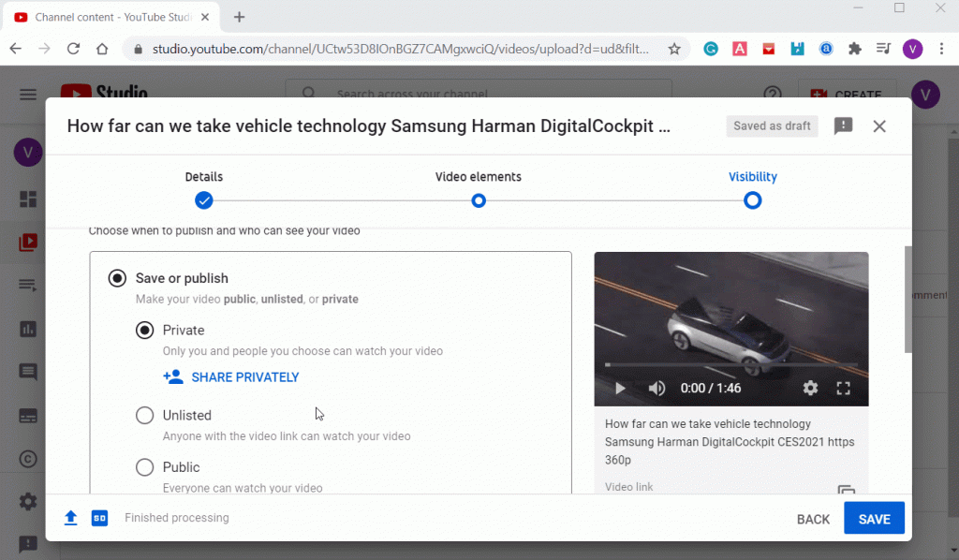Open the Chrome three-dot menu
This screenshot has width=959, height=560.
942,49
